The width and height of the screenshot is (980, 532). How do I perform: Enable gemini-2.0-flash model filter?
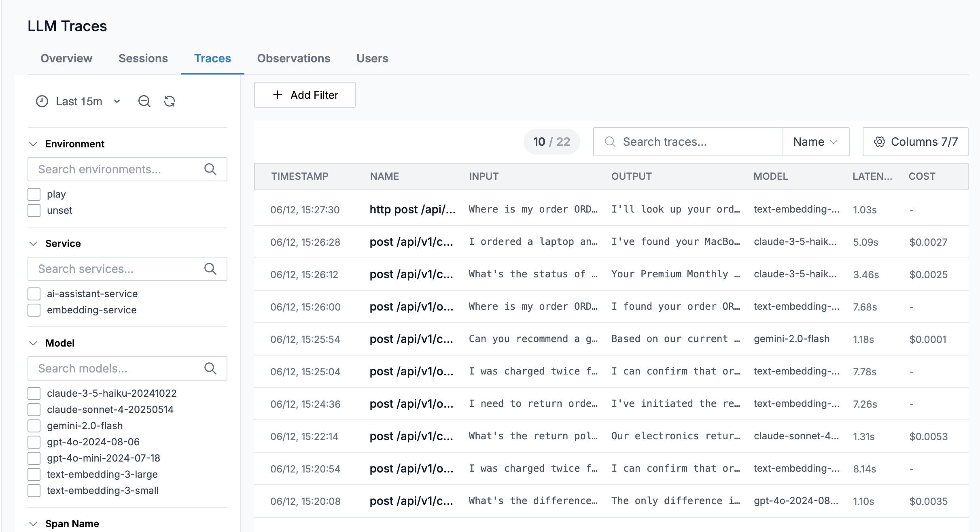(x=34, y=426)
